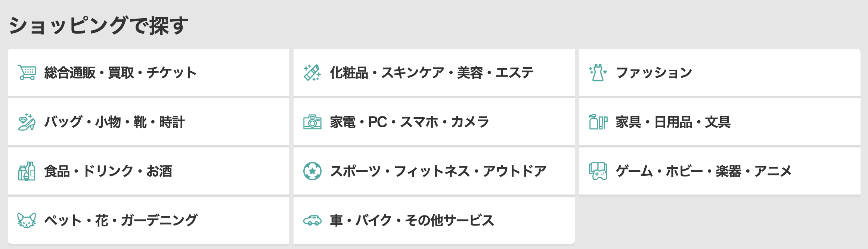Click the cat face pet icon
The height and width of the screenshot is (249, 868).
click(x=27, y=220)
